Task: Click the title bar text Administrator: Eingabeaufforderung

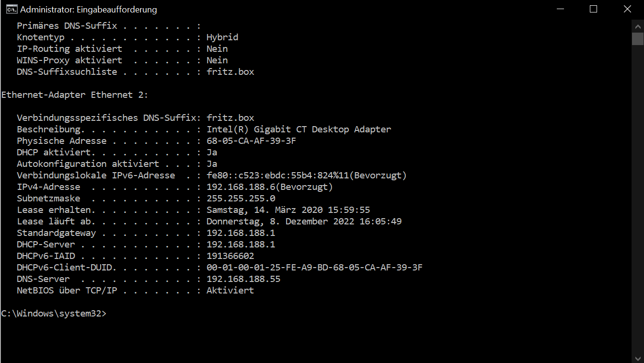Action: pos(89,10)
